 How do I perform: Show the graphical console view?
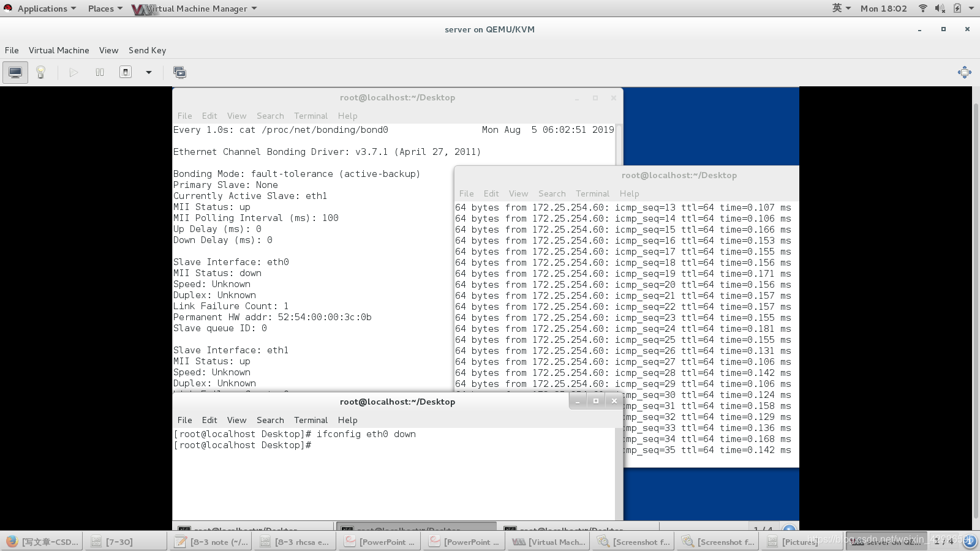pyautogui.click(x=15, y=72)
